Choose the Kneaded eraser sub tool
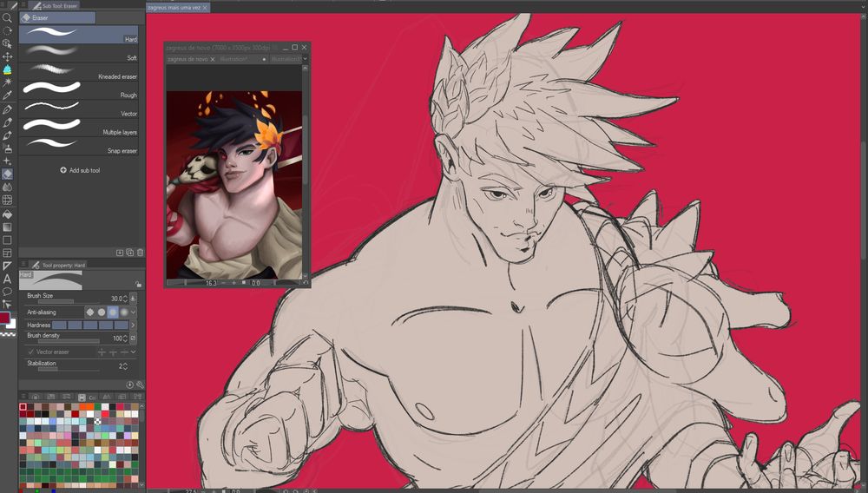 [79, 73]
